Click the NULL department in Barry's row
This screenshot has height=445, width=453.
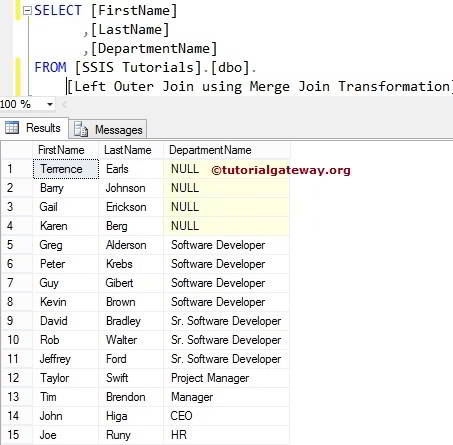(226, 188)
